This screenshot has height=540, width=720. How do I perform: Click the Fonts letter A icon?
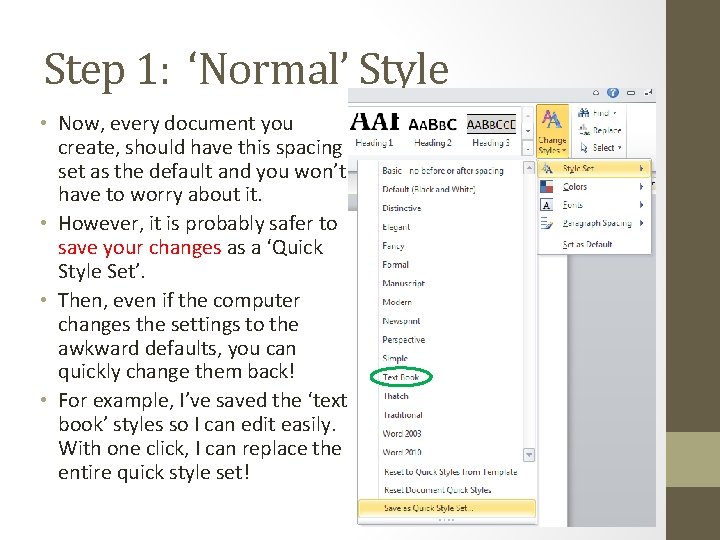tap(546, 205)
